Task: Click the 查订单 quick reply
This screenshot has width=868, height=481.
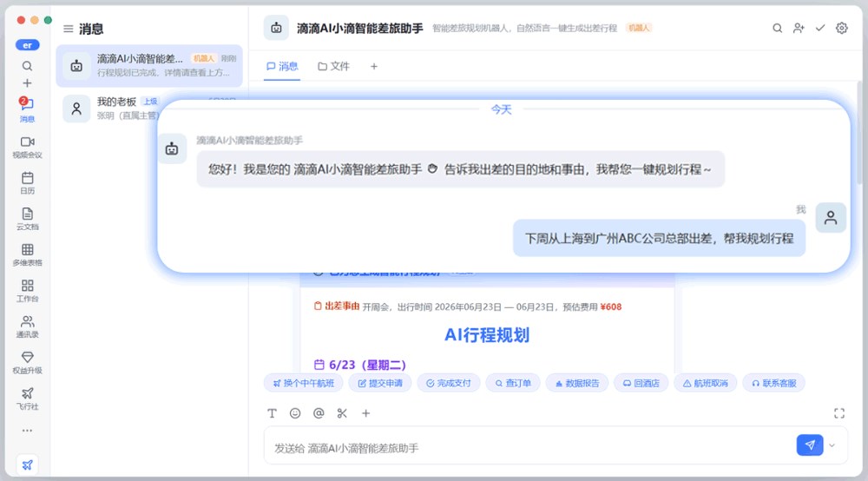Action: (513, 383)
